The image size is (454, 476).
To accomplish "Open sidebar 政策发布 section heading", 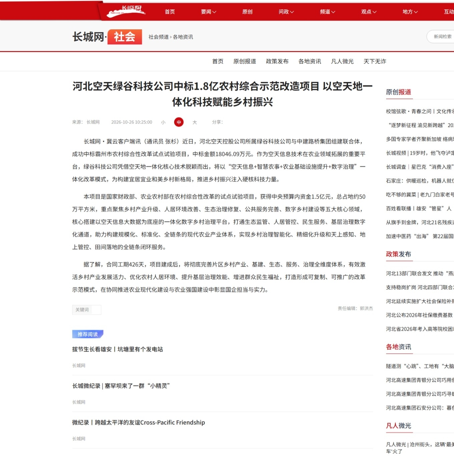I will (398, 254).
